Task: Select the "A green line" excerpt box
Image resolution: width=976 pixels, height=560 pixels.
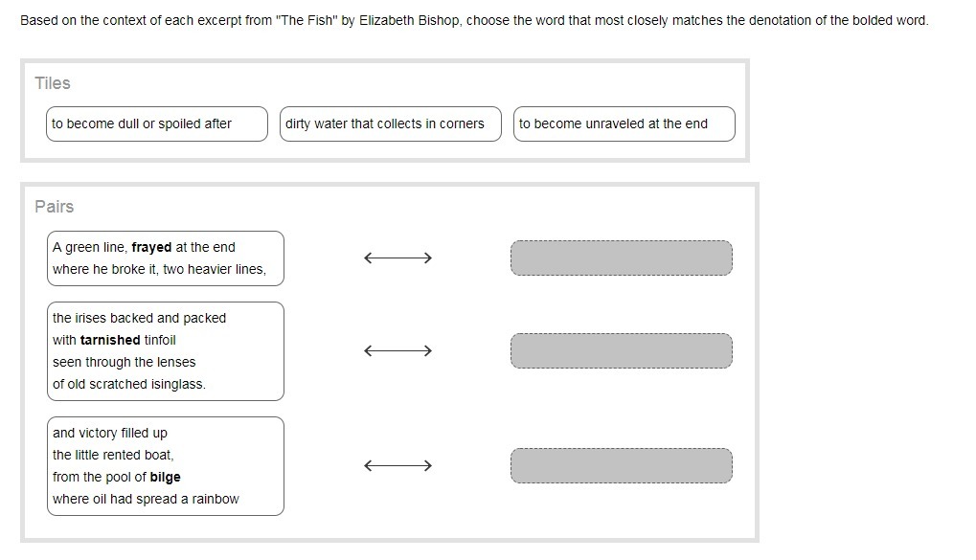Action: point(165,258)
